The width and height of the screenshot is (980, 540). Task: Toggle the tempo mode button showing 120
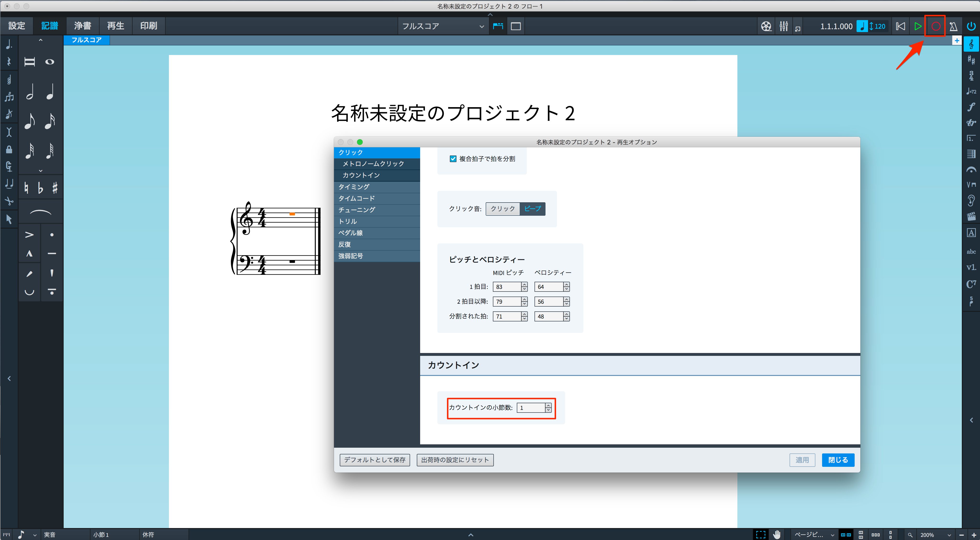click(x=872, y=26)
